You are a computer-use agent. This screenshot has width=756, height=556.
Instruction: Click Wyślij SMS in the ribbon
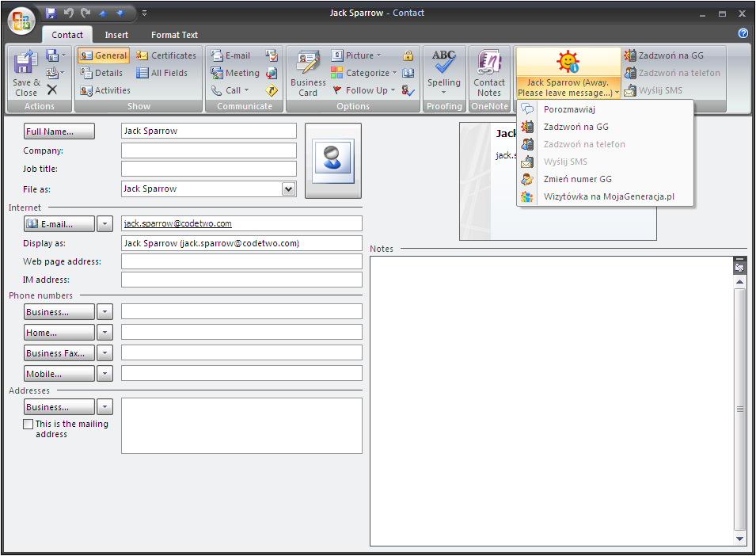coord(653,90)
